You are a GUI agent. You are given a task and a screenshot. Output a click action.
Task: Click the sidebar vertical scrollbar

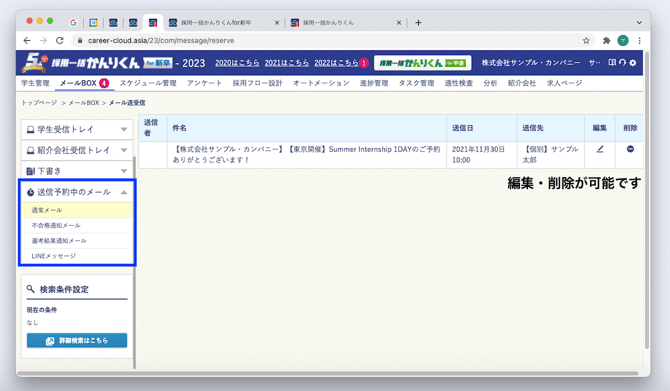[x=135, y=262]
